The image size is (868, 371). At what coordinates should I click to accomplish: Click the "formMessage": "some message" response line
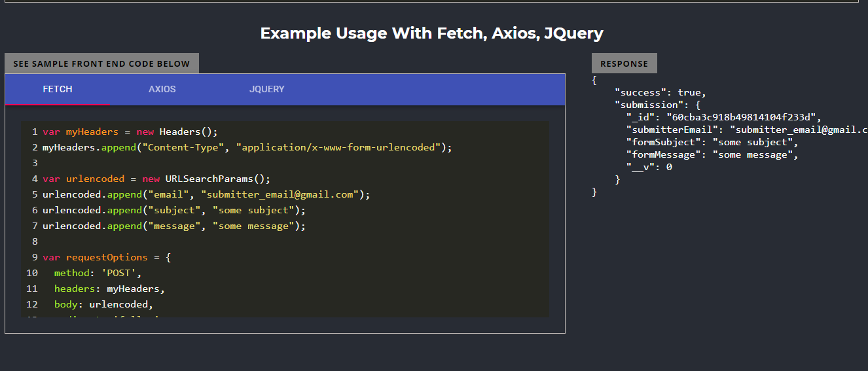[712, 154]
